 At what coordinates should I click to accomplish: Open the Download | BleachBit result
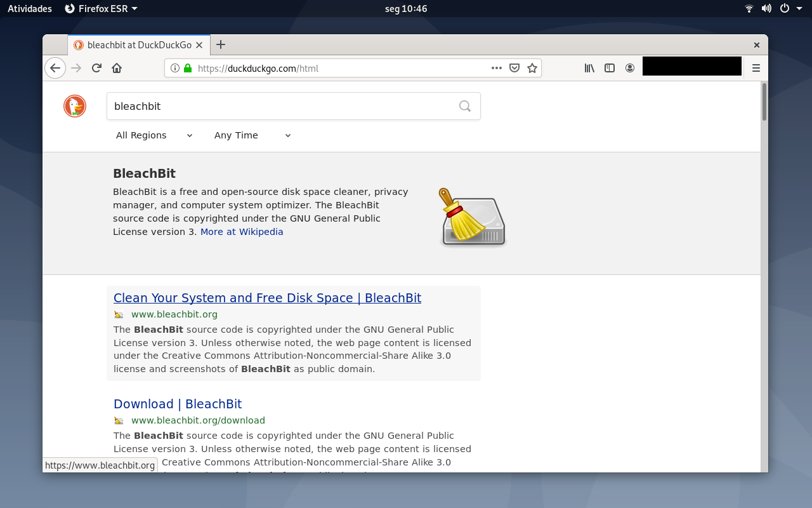(178, 404)
